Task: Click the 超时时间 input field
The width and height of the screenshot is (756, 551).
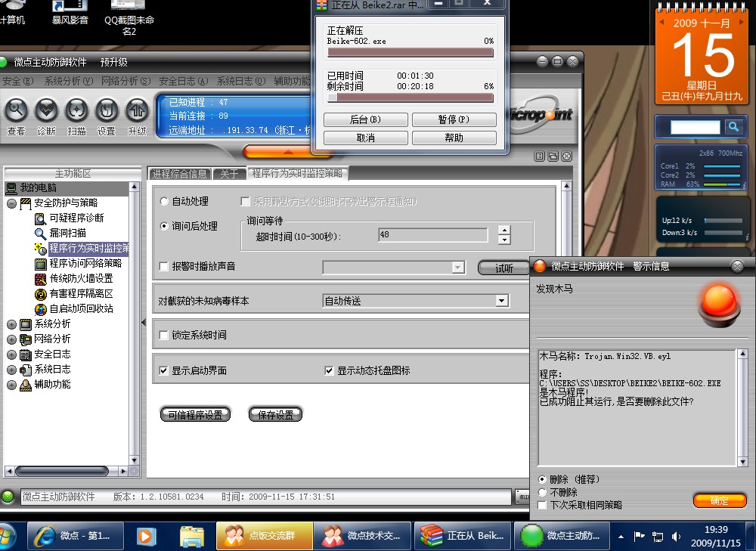Action: tap(433, 235)
